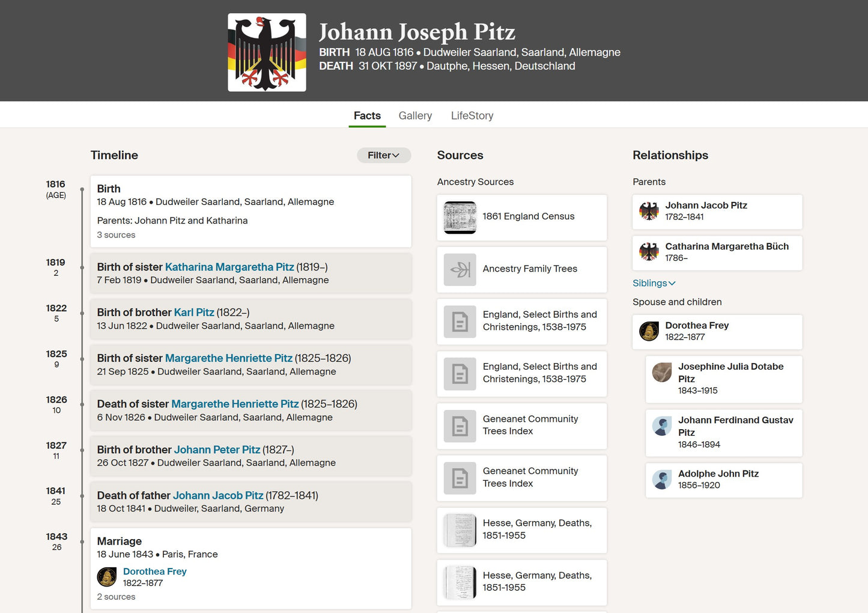
Task: Click the first Hesse, Germany Deaths thumbnail
Action: 460,530
